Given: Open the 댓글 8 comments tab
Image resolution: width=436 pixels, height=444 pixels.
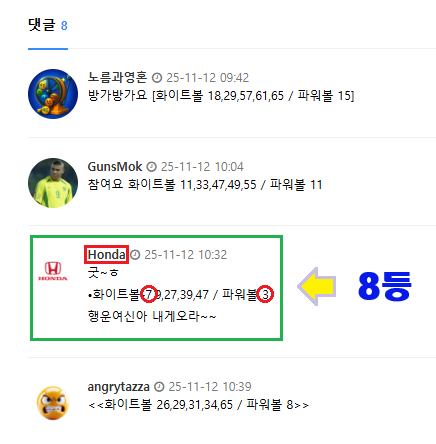Looking at the screenshot, I should pyautogui.click(x=48, y=26).
